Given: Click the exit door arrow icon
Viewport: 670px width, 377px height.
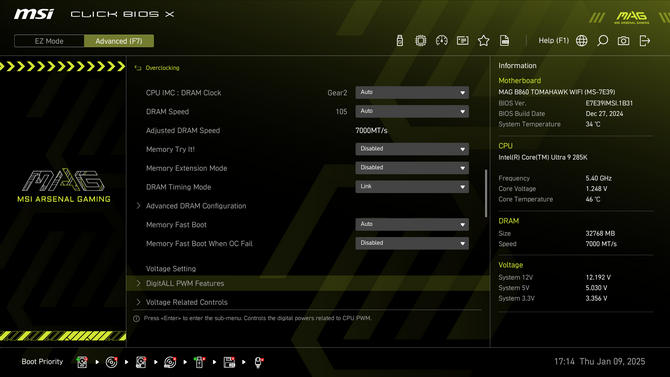Looking at the screenshot, I should [644, 41].
